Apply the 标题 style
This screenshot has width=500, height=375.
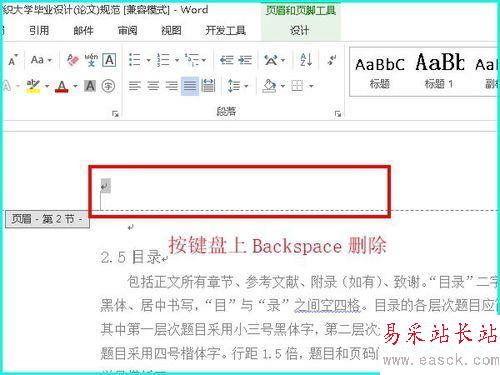coord(380,72)
